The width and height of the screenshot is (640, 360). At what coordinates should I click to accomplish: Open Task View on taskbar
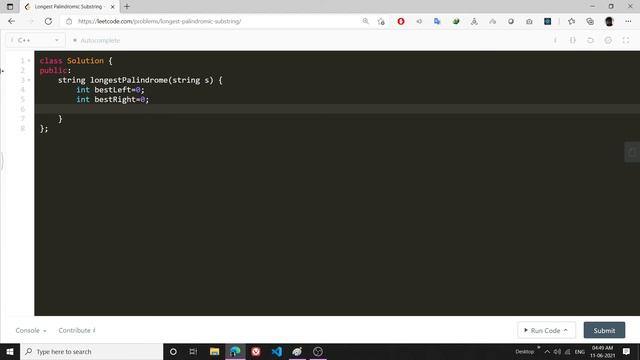tap(193, 351)
